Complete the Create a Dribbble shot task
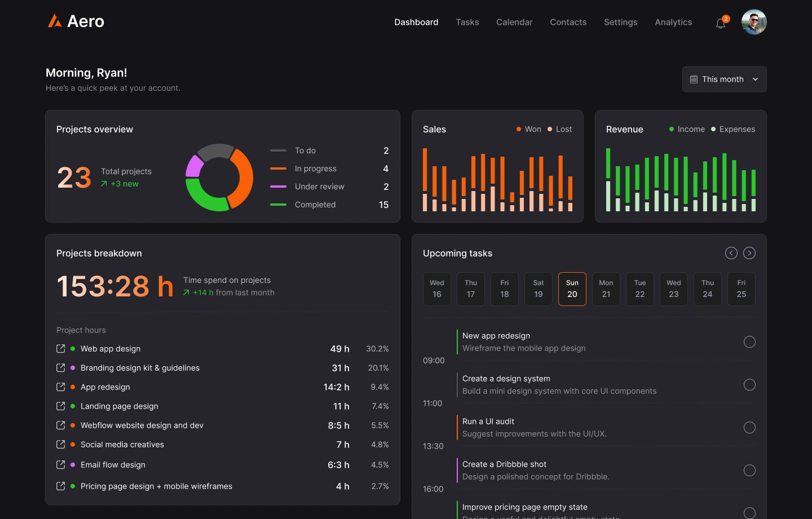This screenshot has height=519, width=812. point(749,470)
